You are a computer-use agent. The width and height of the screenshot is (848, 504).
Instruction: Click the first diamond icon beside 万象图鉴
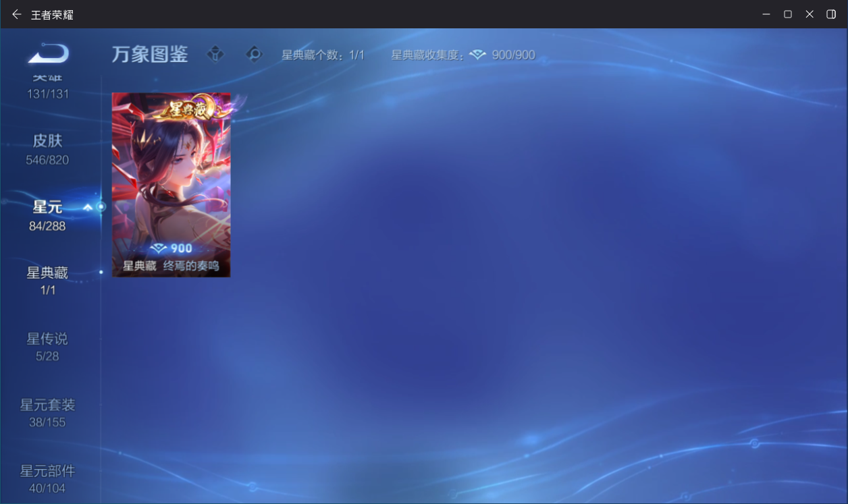click(215, 54)
